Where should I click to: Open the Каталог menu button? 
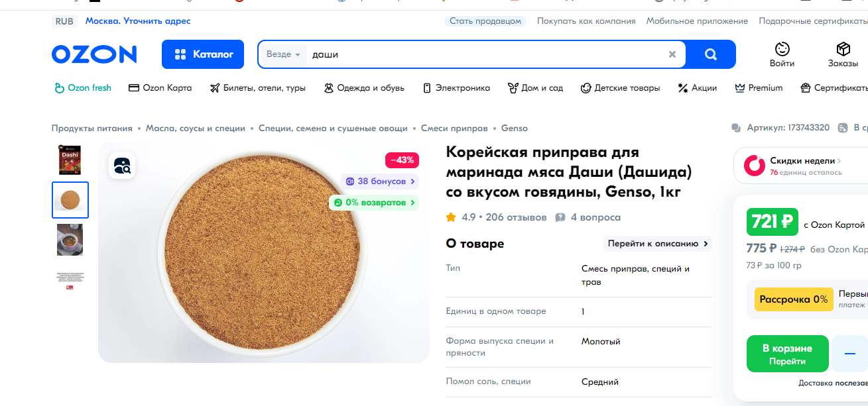[x=203, y=54]
